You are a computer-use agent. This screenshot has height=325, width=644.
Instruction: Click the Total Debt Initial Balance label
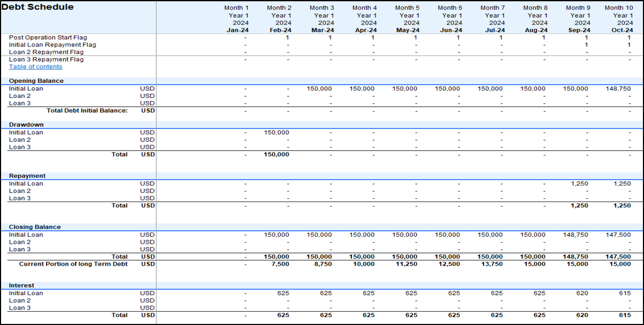point(87,111)
